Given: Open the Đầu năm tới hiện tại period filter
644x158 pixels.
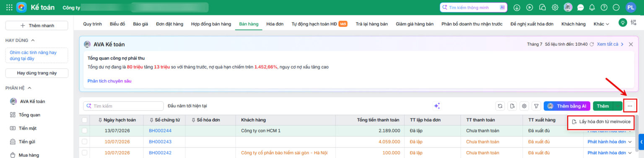Looking at the screenshot, I should click(x=187, y=106).
